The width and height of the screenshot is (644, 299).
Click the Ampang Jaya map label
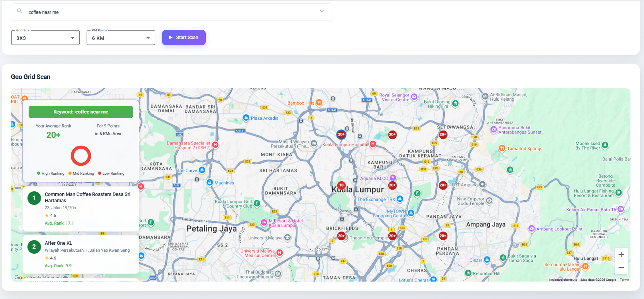click(486, 224)
